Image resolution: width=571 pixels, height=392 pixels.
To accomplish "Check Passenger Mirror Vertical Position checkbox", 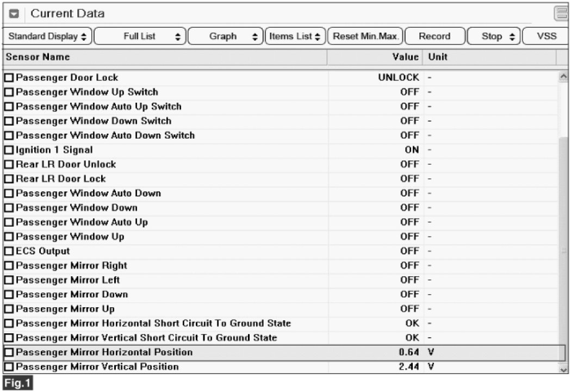I will pyautogui.click(x=9, y=367).
